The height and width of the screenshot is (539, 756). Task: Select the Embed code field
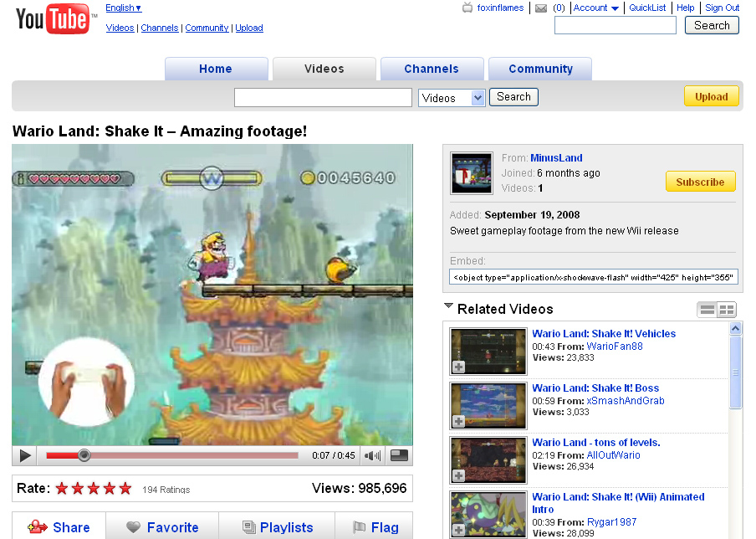pos(594,277)
